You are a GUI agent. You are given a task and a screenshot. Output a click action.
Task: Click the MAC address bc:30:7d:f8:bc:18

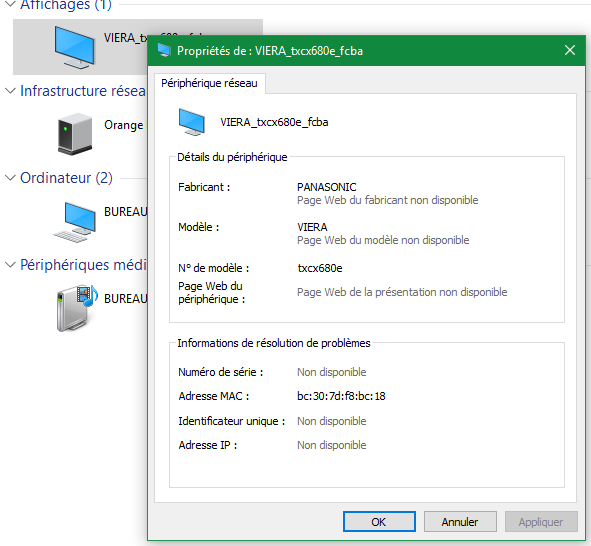[341, 396]
